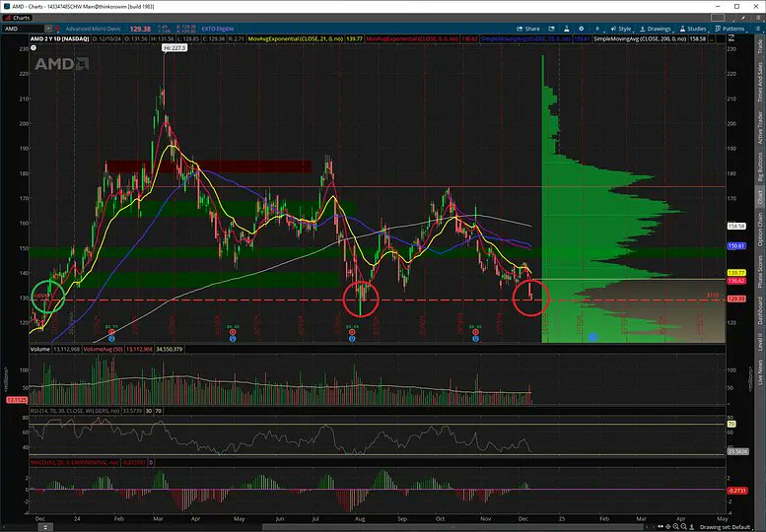Open the Drawings dropdown

tap(656, 29)
